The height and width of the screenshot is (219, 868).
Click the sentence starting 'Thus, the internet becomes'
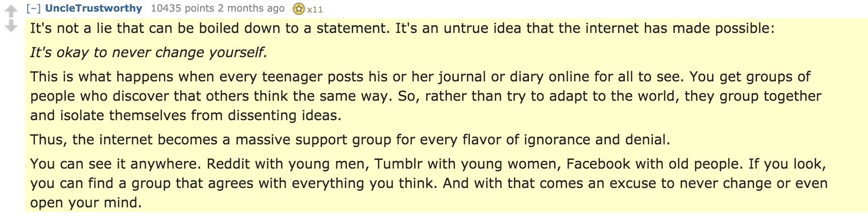(350, 140)
